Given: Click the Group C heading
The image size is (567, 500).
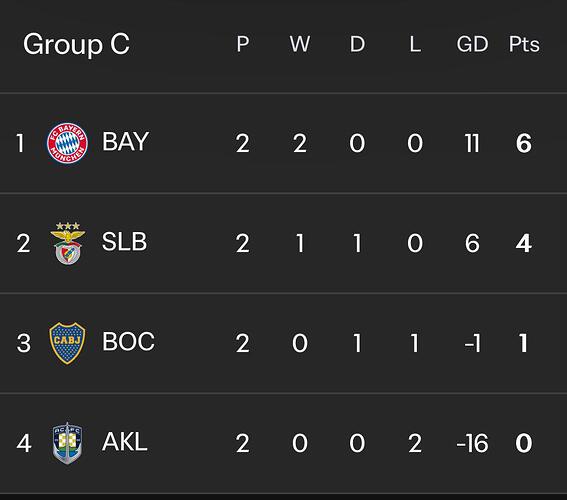Looking at the screenshot, I should [76, 44].
